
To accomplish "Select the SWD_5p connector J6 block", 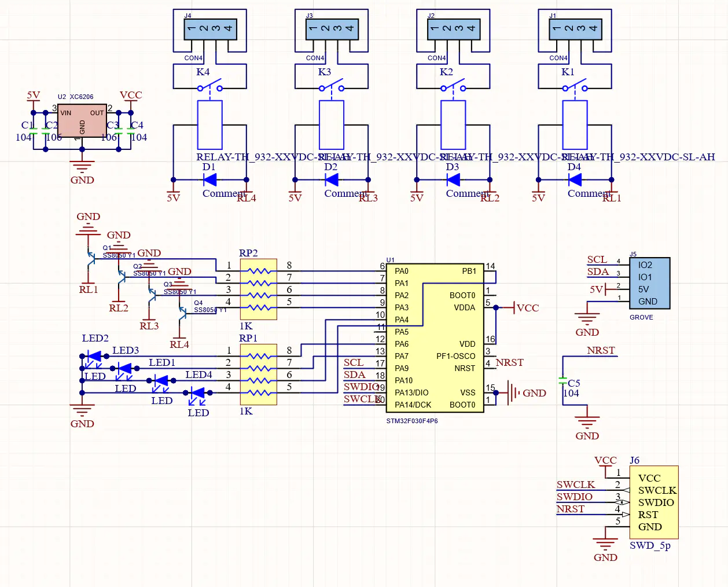I will click(654, 502).
